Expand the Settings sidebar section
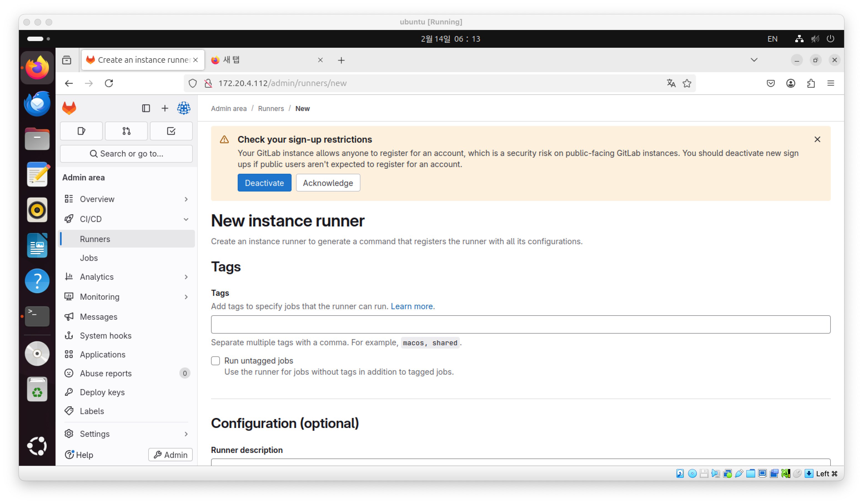863x504 pixels. 126,434
